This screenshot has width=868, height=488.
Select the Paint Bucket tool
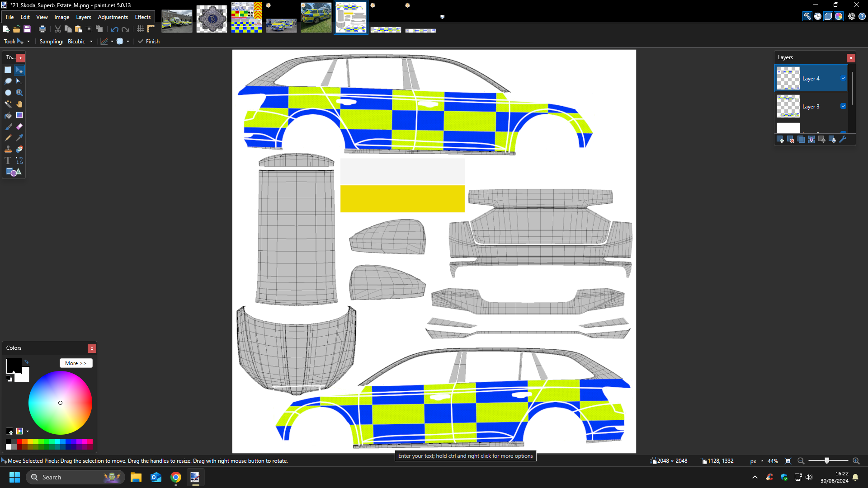click(x=8, y=115)
